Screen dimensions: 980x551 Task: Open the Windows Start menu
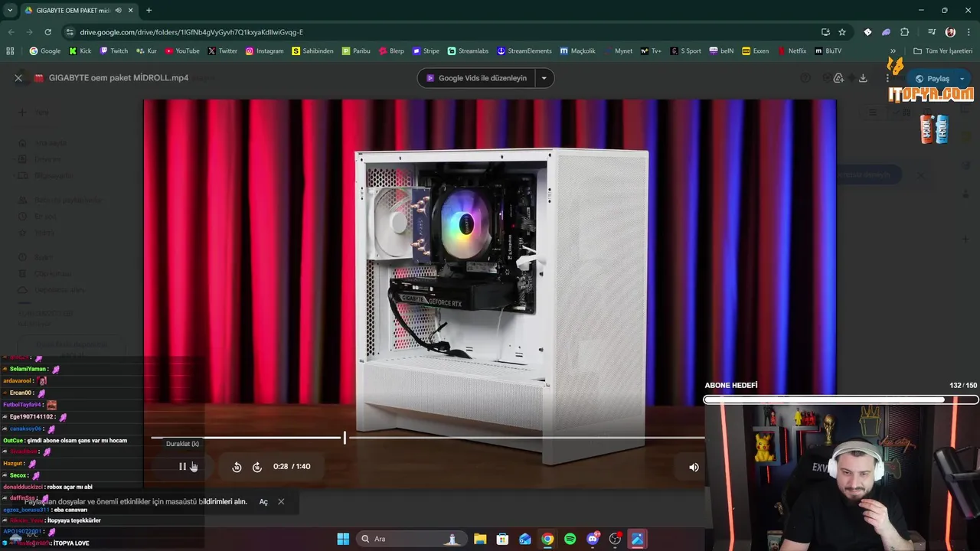point(343,539)
